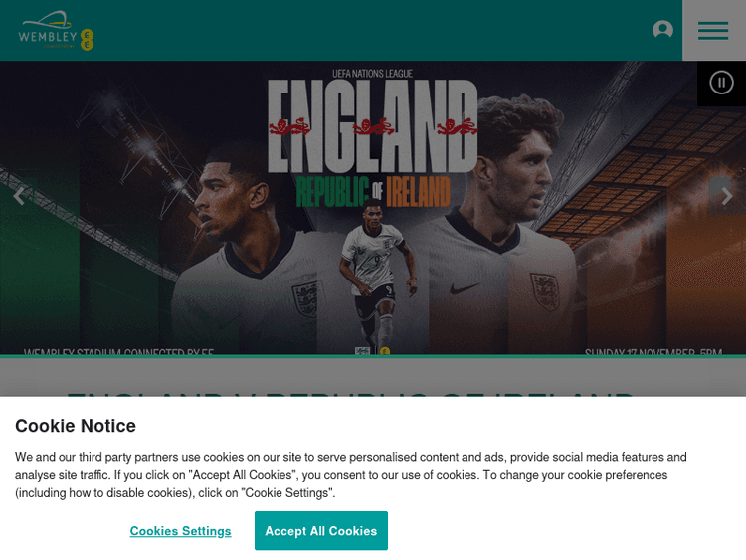Viewport: 746px width, 560px height.
Task: Click the Republic of Ireland banner text
Action: pos(373,191)
